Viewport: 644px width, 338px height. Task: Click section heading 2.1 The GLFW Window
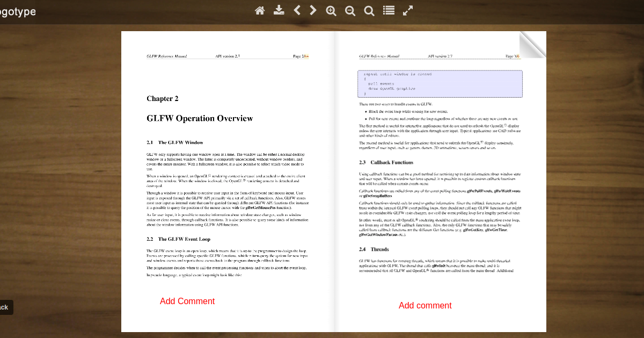(175, 142)
